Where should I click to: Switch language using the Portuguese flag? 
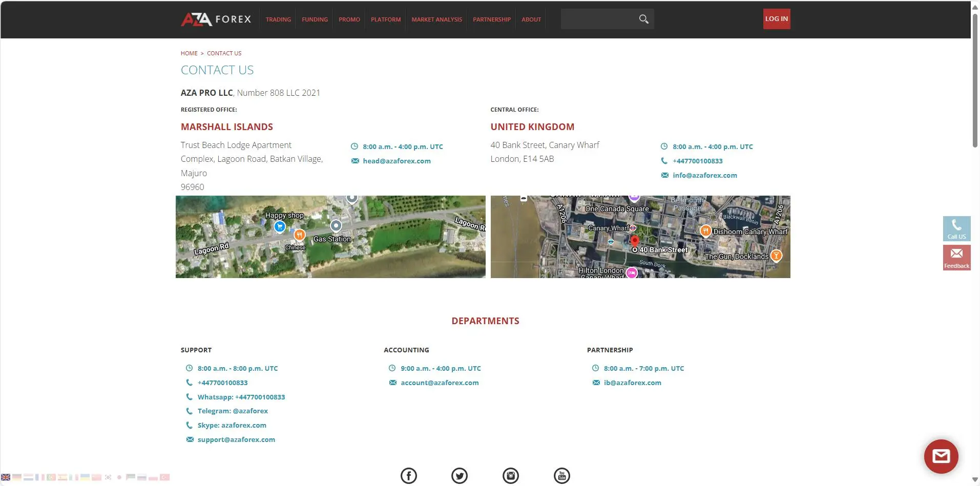pyautogui.click(x=51, y=477)
